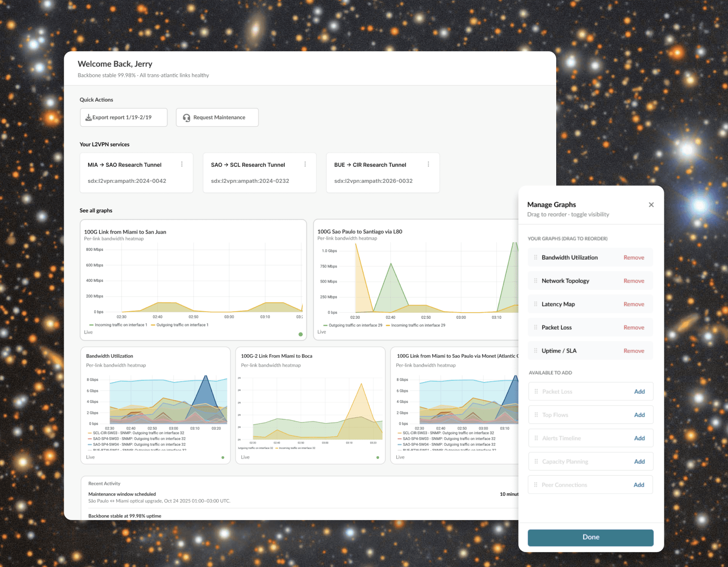Remove Packet Loss graph
728x567 pixels.
pos(634,327)
